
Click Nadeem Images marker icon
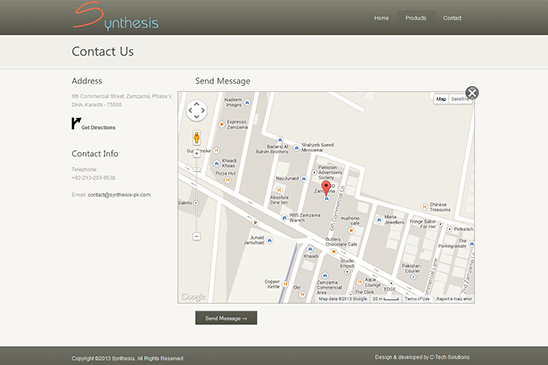(247, 102)
